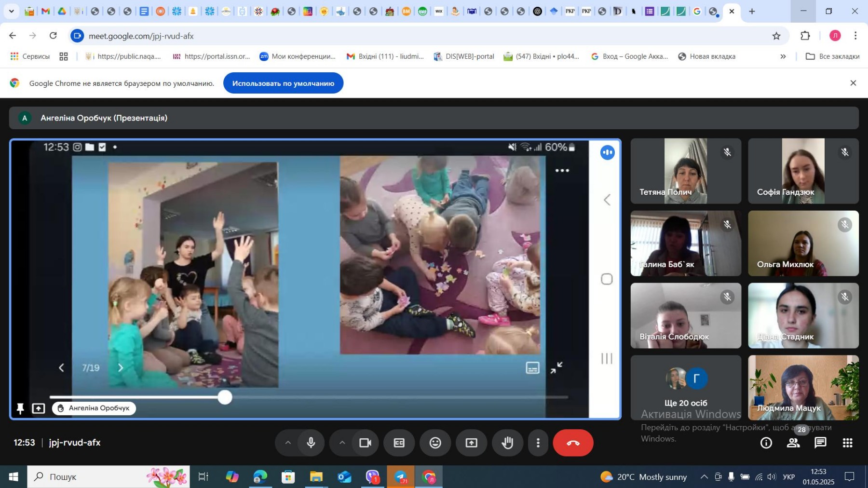Open the emoji reactions panel
This screenshot has height=488, width=868.
tap(435, 443)
